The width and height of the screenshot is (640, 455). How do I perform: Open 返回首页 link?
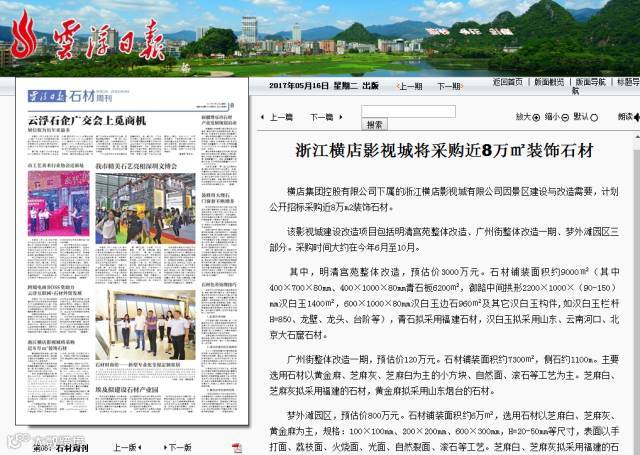tap(507, 82)
